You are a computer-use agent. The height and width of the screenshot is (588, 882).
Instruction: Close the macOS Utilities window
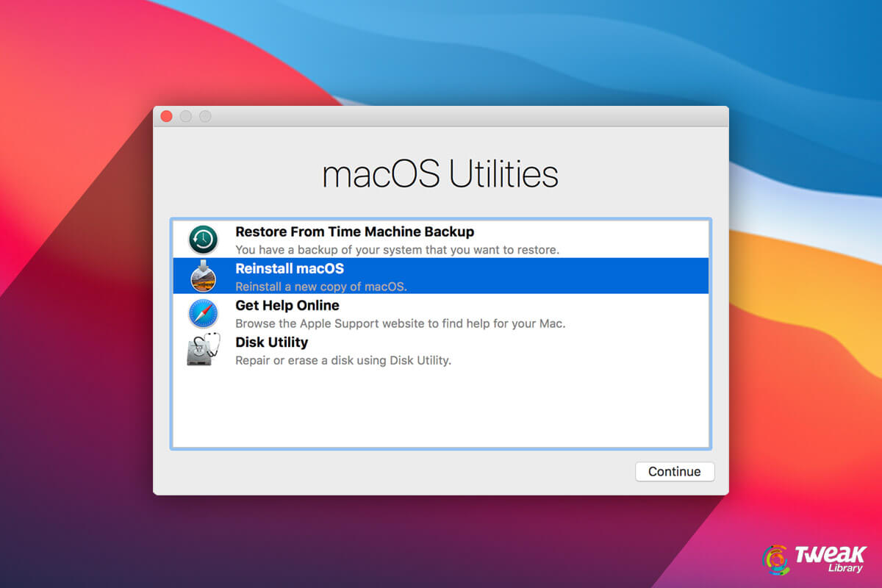tap(166, 116)
